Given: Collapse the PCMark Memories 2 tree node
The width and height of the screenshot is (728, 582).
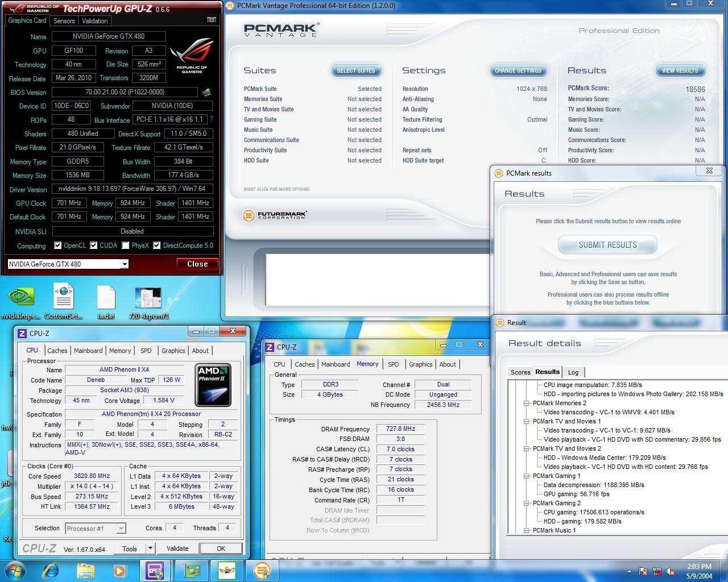Looking at the screenshot, I should [527, 403].
